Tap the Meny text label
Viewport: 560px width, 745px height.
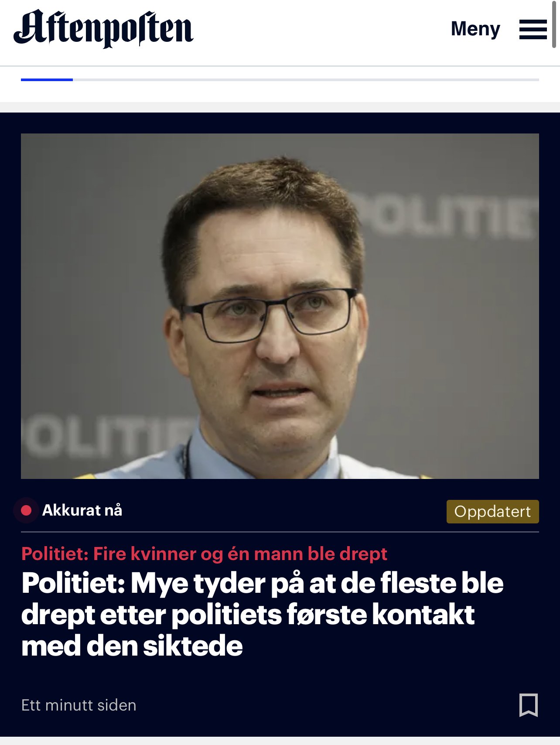475,29
